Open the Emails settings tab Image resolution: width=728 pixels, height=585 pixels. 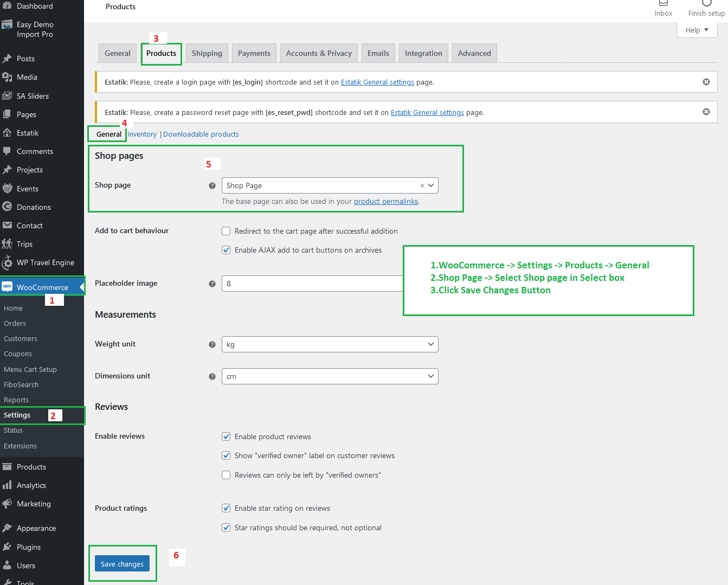(378, 53)
